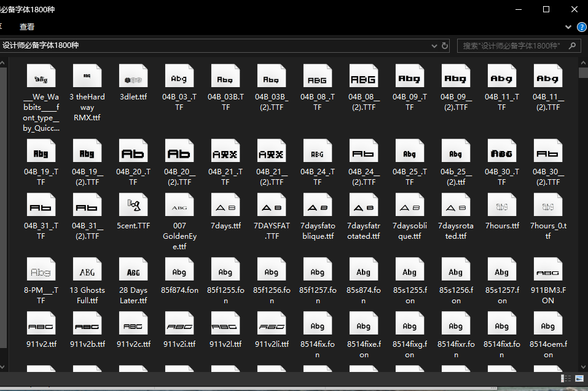Click the 85f1255.fon filename label

(225, 295)
